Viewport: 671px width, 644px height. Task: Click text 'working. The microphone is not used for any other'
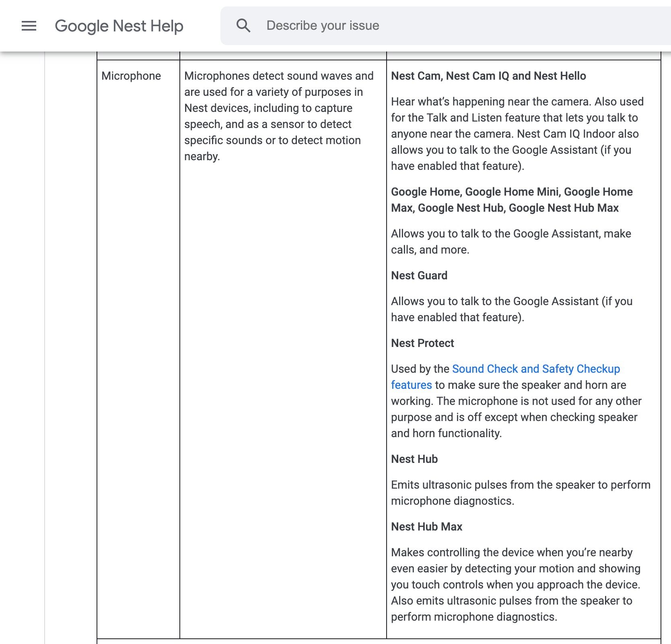click(516, 401)
